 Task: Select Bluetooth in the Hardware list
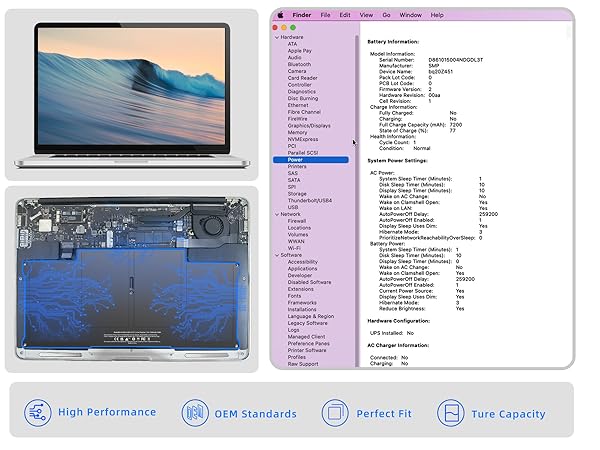[x=299, y=64]
